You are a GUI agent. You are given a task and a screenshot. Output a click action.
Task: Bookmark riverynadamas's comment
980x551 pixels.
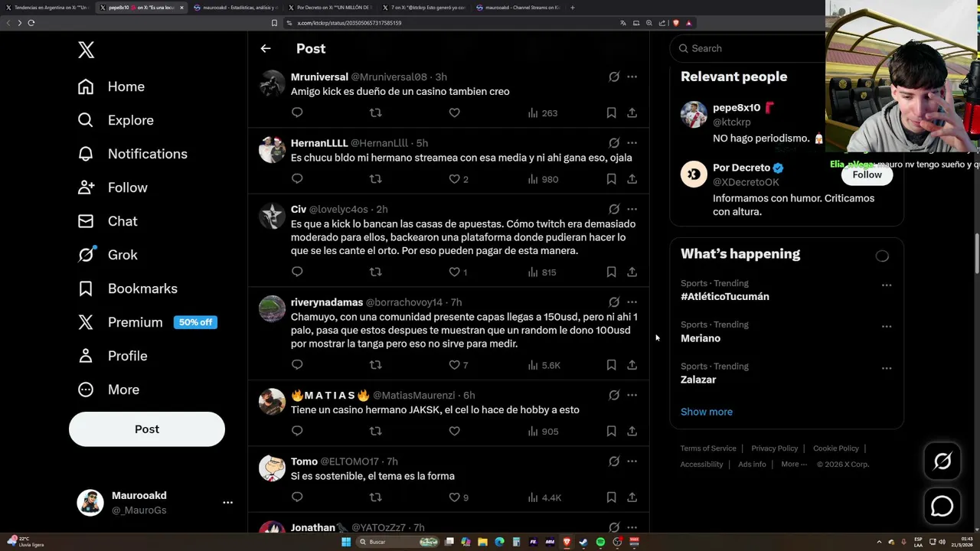pos(611,365)
